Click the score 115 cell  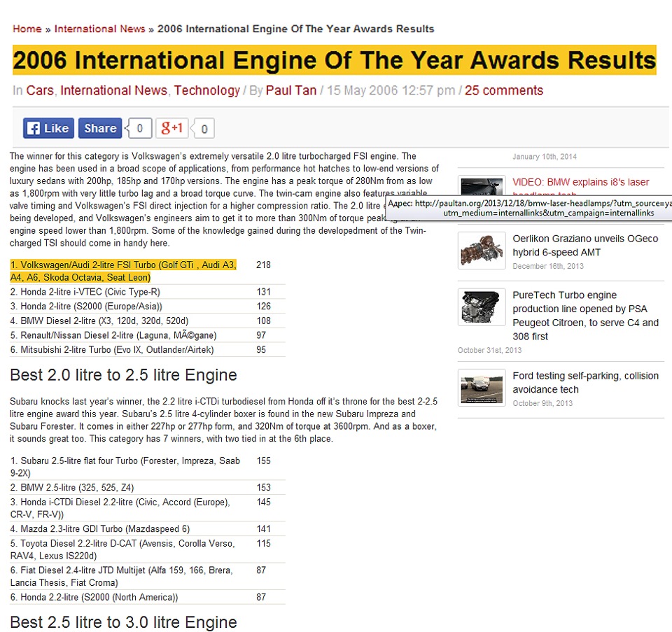pos(264,543)
